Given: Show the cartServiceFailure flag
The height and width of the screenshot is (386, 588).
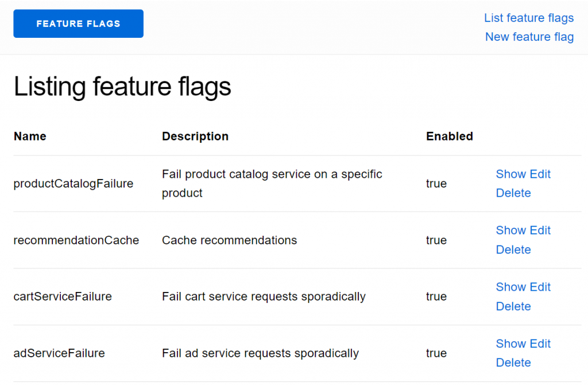Looking at the screenshot, I should (x=510, y=287).
